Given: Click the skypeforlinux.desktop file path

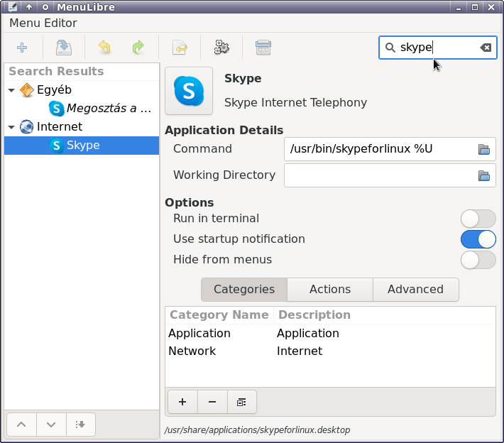Looking at the screenshot, I should pyautogui.click(x=257, y=430).
